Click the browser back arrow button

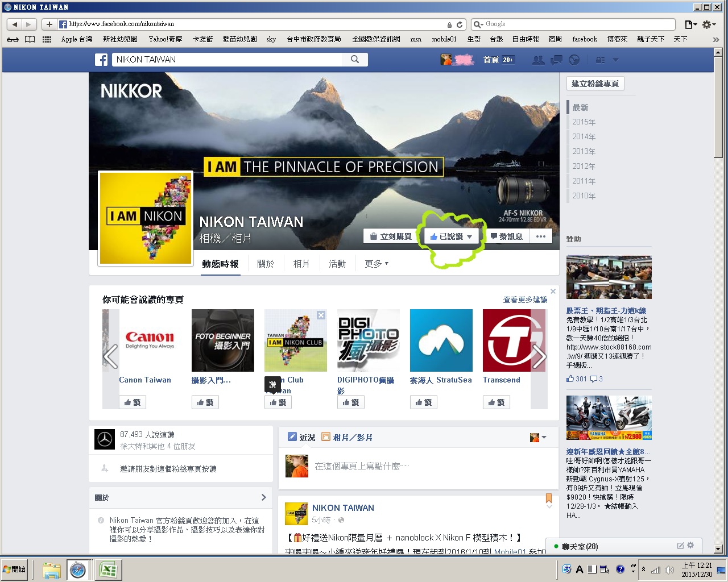pos(15,24)
